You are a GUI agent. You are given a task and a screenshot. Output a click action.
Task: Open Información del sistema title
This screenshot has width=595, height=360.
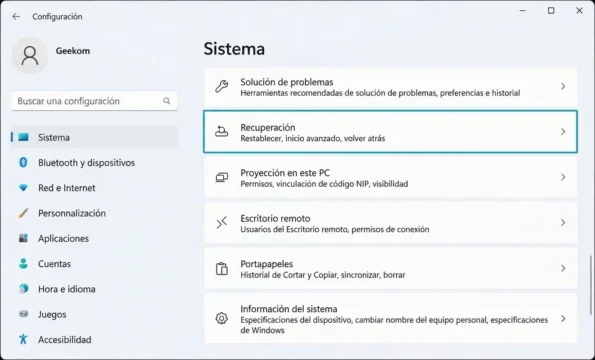[x=289, y=309]
